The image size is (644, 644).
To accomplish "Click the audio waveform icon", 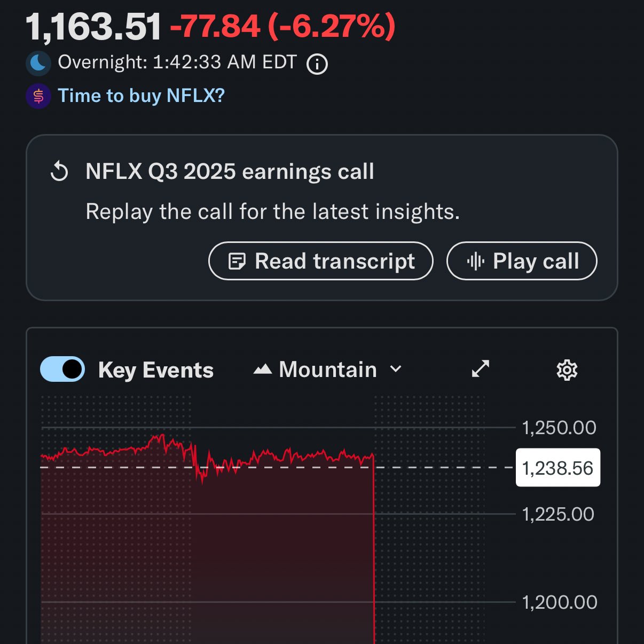I will click(475, 261).
